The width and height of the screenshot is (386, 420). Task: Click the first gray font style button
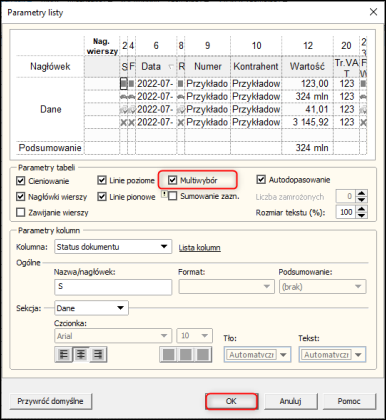coord(169,354)
